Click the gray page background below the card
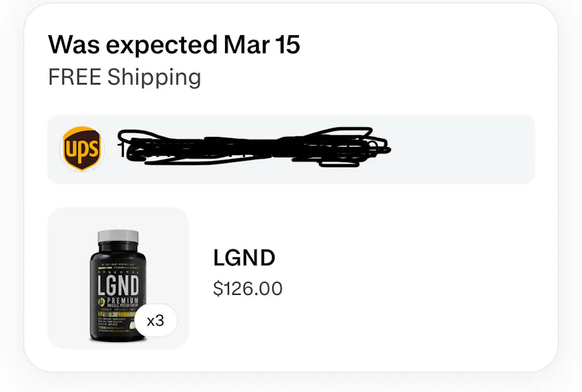 coord(291,383)
